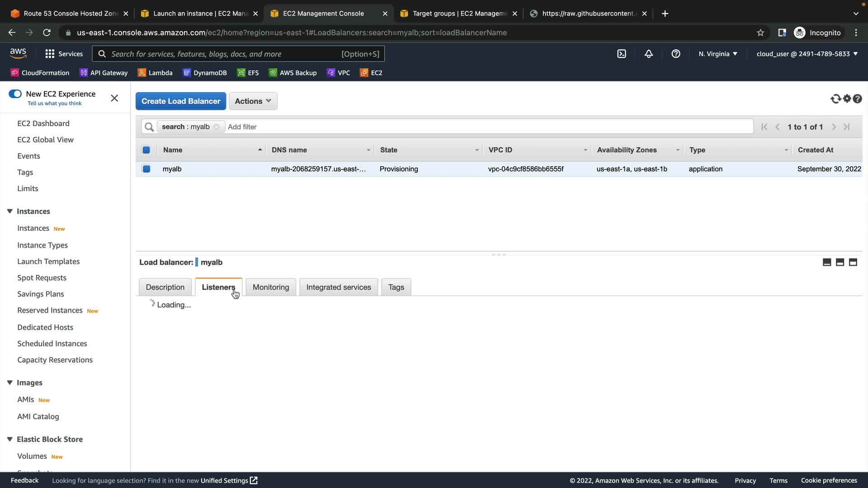Viewport: 868px width, 488px height.
Task: Refresh the load balancers table
Action: (x=835, y=99)
